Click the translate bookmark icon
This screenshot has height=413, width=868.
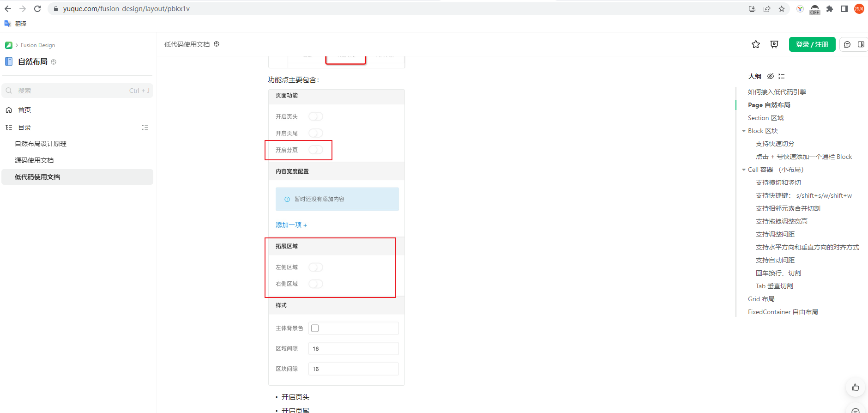(x=7, y=24)
